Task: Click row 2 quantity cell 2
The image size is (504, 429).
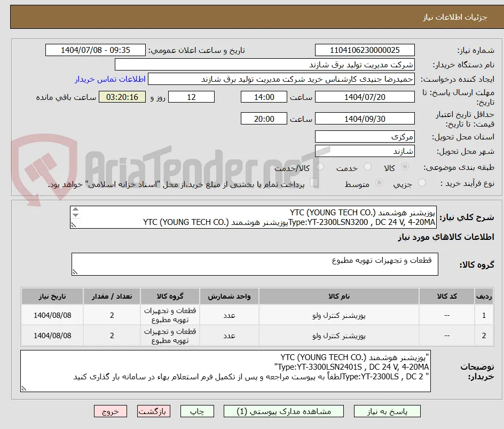Action: tap(112, 336)
